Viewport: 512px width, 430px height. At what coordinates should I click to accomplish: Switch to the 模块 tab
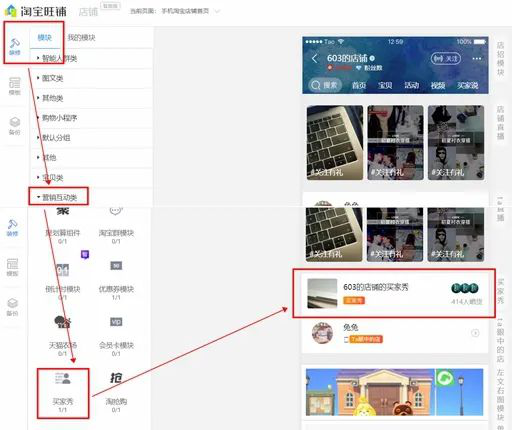(x=45, y=37)
